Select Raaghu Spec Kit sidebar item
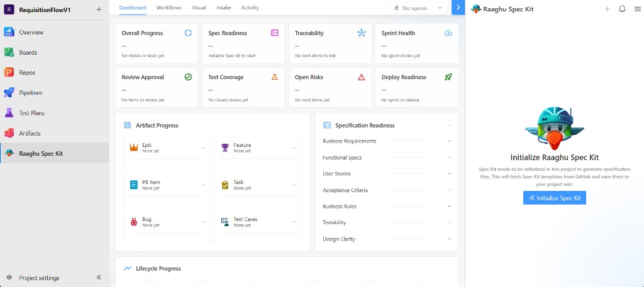This screenshot has width=644, height=287. [x=54, y=153]
